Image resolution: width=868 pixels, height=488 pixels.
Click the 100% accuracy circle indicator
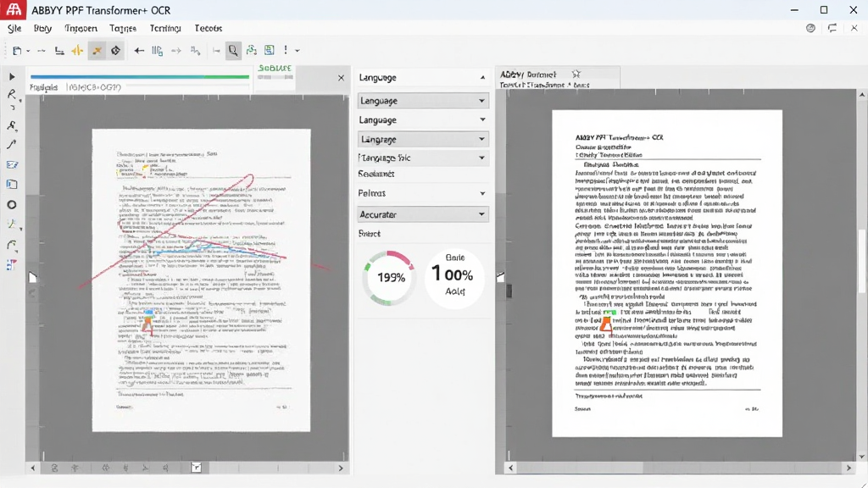point(454,278)
